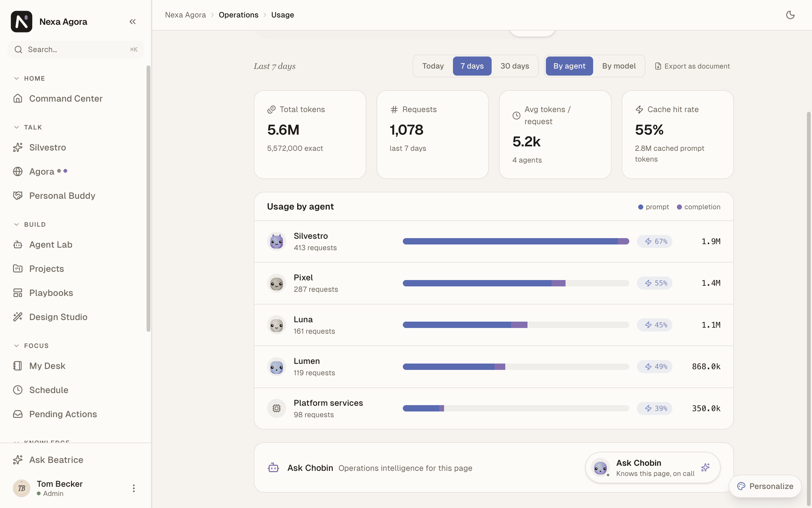Open Projects folder icon
Image resolution: width=812 pixels, height=508 pixels.
pos(18,269)
